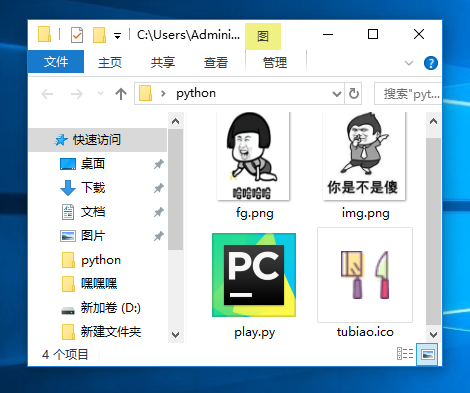470x393 pixels.
Task: Refresh the python folder
Action: 354,94
